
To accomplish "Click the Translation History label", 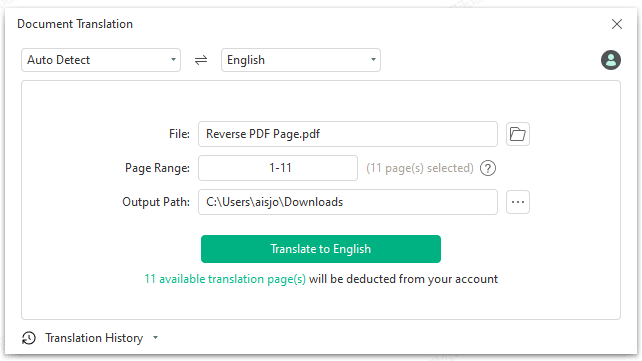I will click(x=94, y=338).
